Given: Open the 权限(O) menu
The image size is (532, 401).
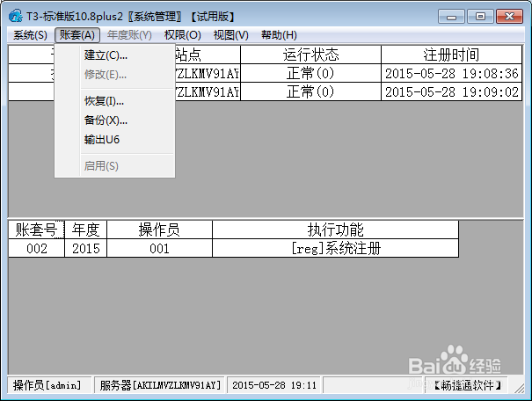Looking at the screenshot, I should (x=183, y=35).
